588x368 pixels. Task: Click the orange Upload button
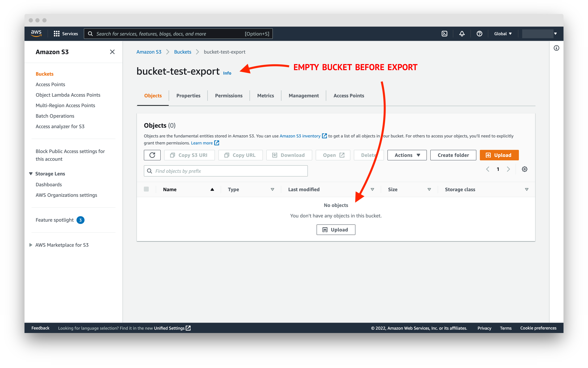(x=499, y=155)
